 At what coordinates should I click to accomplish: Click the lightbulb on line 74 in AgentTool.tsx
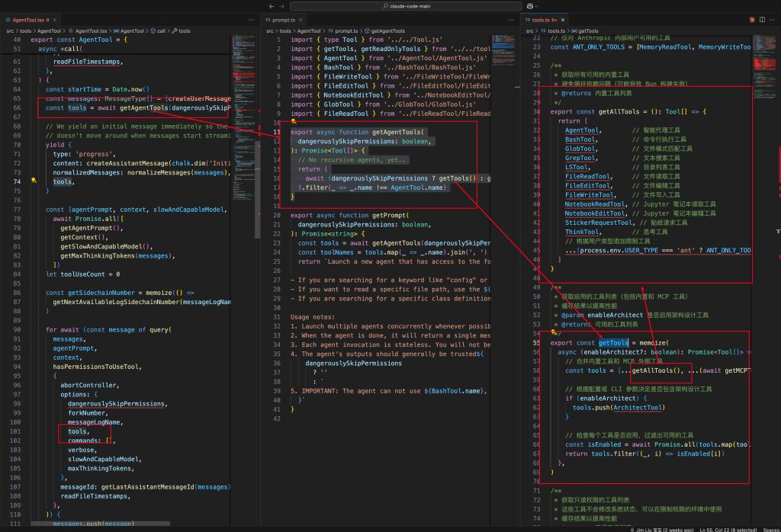[x=34, y=181]
